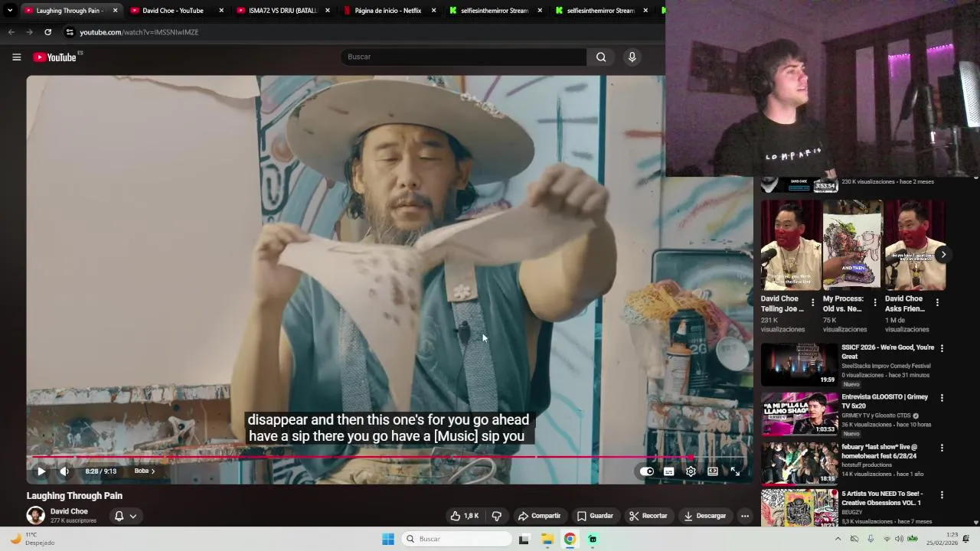This screenshot has height=551, width=980.
Task: Reload the page
Action: pyautogui.click(x=47, y=32)
